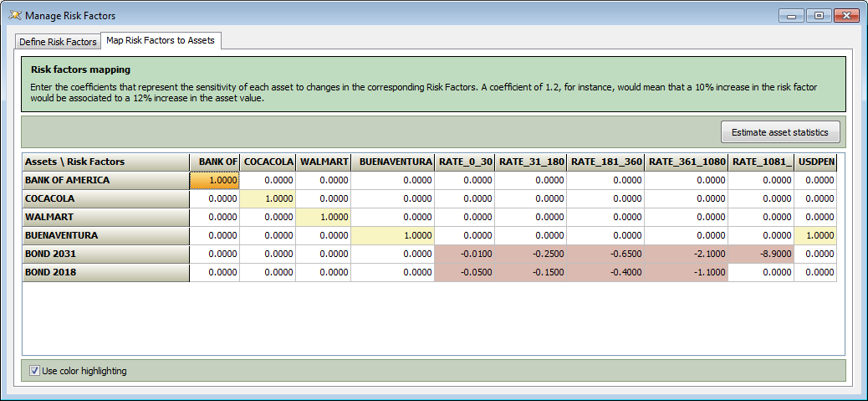Click COCACOLA row's RATE_0_30 cell

[464, 199]
